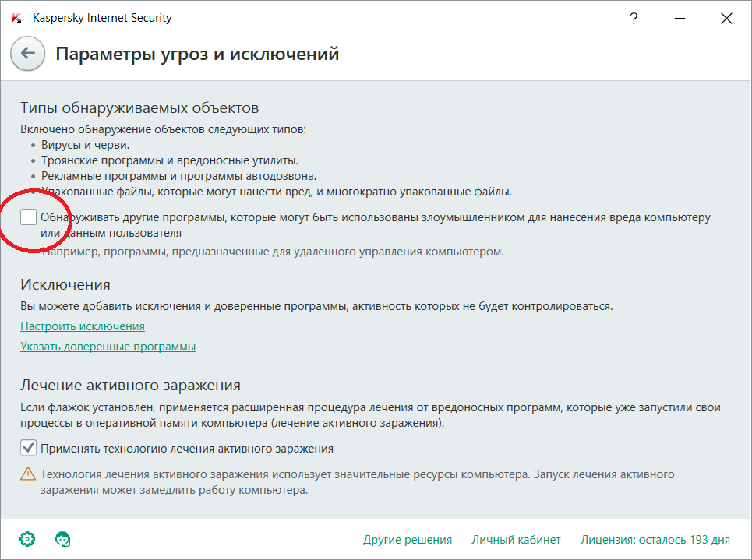
Task: Open the "Указать доверенные программы" link
Action: [x=108, y=346]
